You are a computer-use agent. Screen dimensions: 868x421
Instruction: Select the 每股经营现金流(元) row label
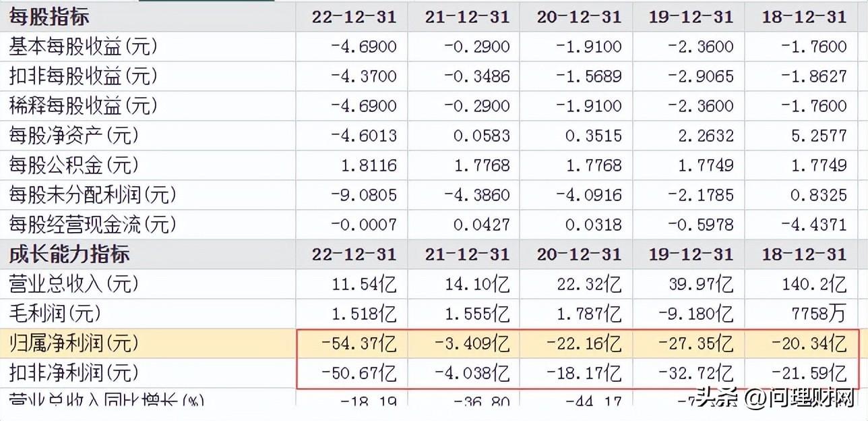92,225
